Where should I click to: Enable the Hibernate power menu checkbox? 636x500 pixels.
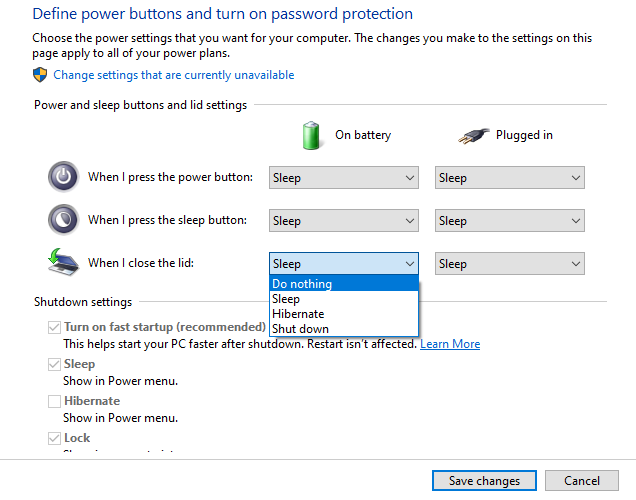[x=54, y=401]
